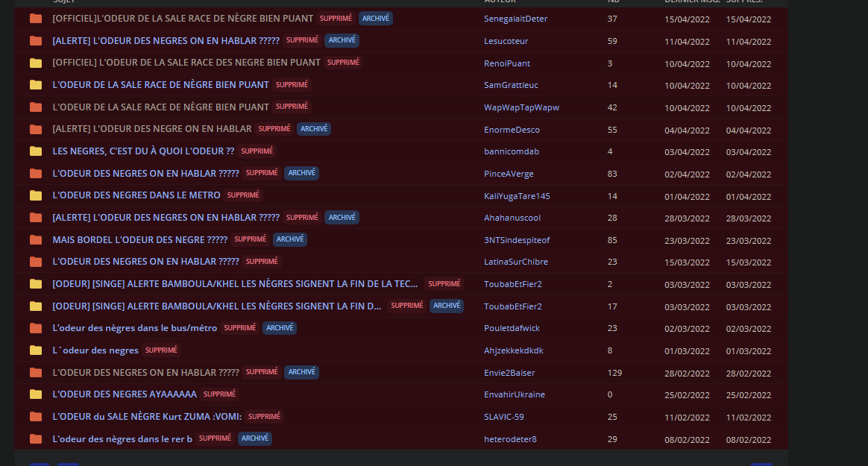Image resolution: width=868 pixels, height=466 pixels.
Task: Click the folder icon in the 129-reply row
Action: [36, 373]
